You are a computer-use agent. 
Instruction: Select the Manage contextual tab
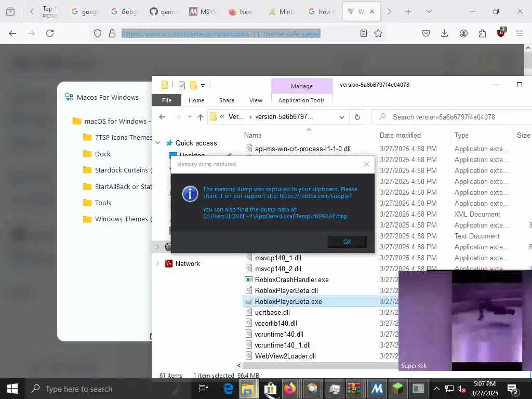(302, 86)
